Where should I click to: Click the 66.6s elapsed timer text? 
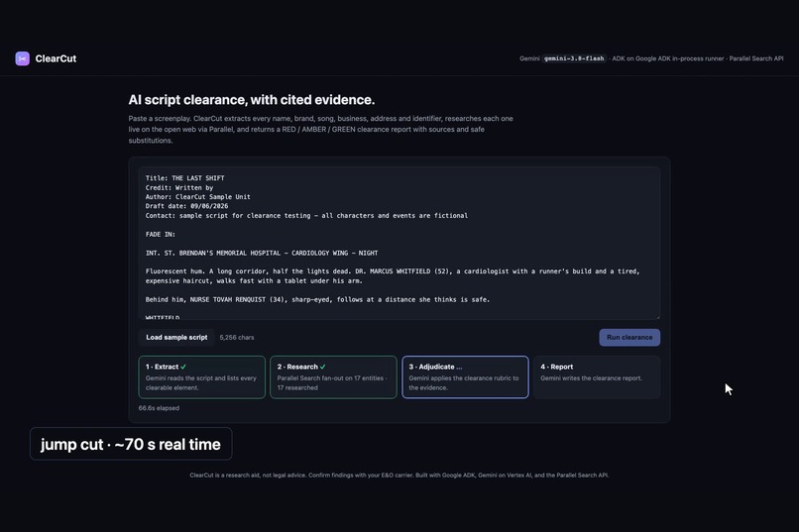(x=159, y=408)
